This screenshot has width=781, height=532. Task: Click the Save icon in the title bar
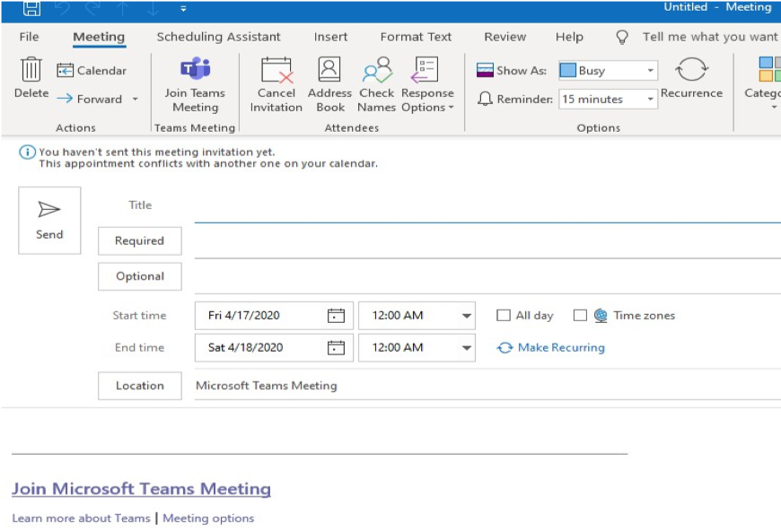tap(31, 8)
